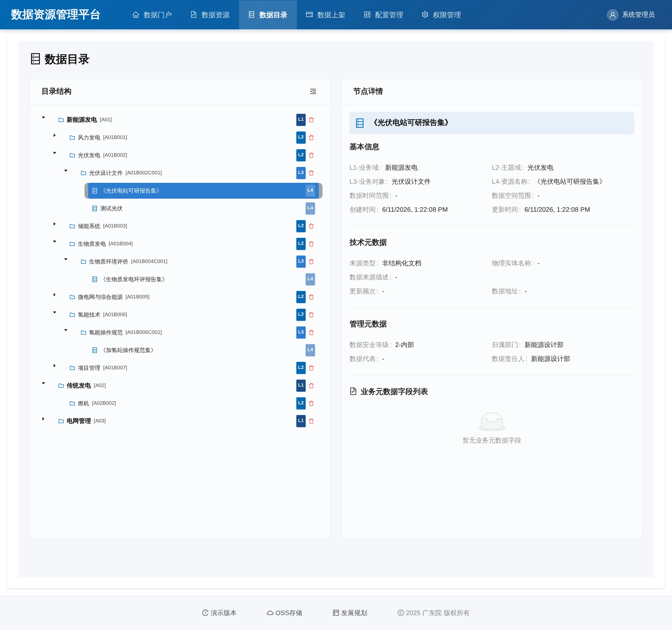
Task: Delete the 项目管理 [A01B007] node
Action: pos(311,368)
